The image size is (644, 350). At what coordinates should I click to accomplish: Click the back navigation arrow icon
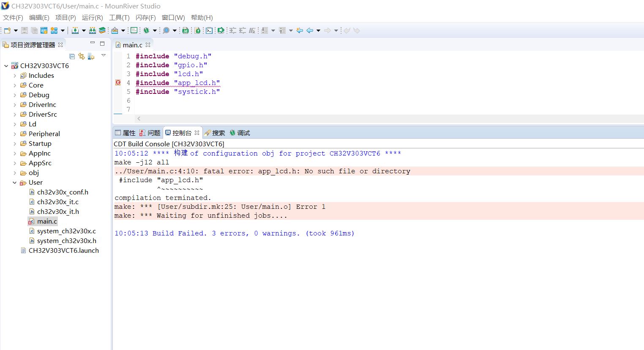coord(310,30)
